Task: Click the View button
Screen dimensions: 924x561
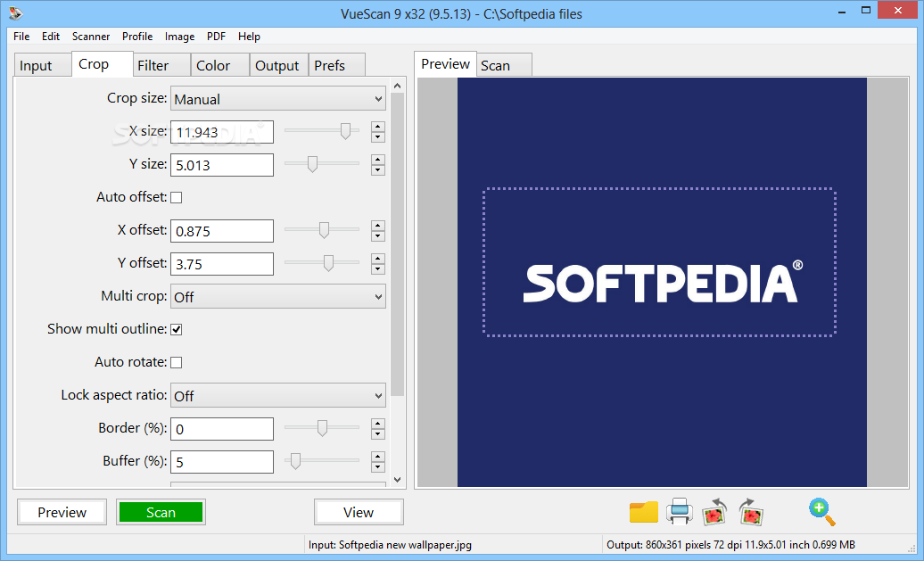Action: pos(359,512)
